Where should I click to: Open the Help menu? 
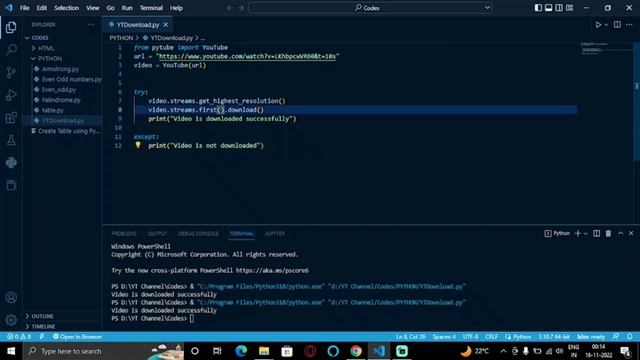pyautogui.click(x=176, y=8)
